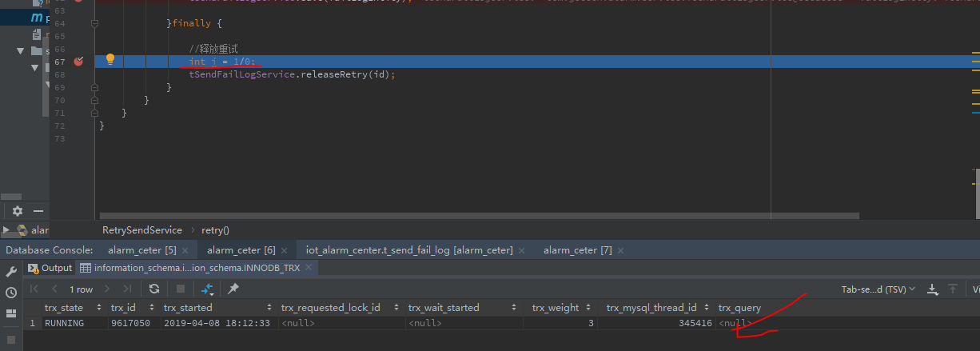This screenshot has height=351, width=980.
Task: Click the upload arrow icon in results toolbar
Action: [953, 289]
